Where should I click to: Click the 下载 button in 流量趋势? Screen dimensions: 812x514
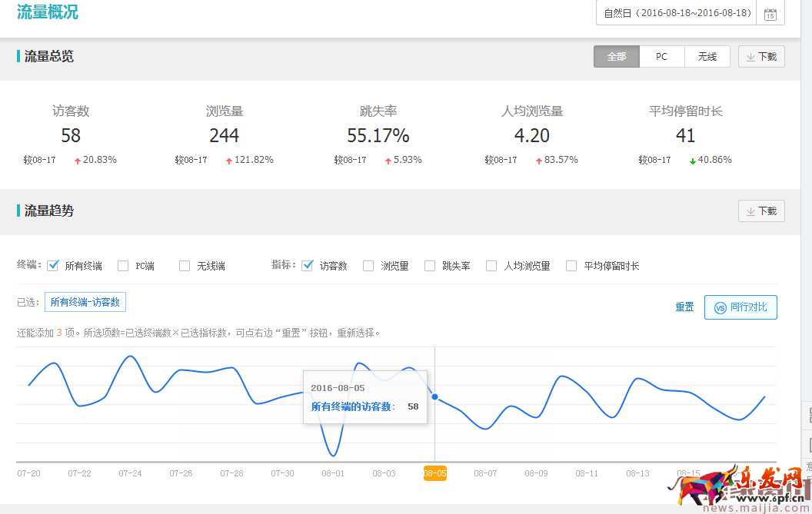[761, 211]
